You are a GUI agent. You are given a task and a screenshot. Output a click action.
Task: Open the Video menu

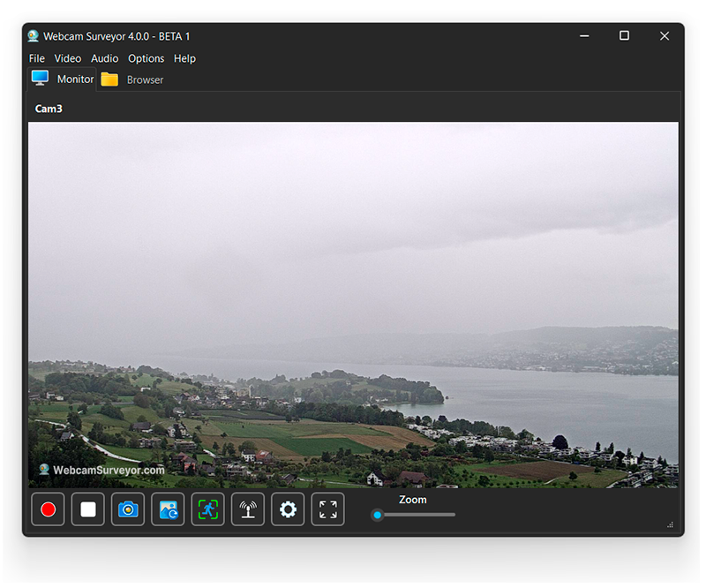(x=68, y=58)
